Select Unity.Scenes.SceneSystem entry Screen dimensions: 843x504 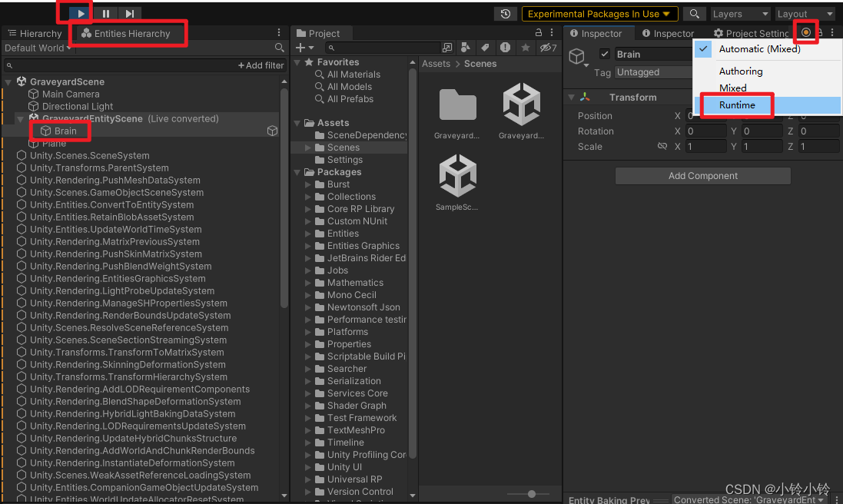click(x=89, y=156)
